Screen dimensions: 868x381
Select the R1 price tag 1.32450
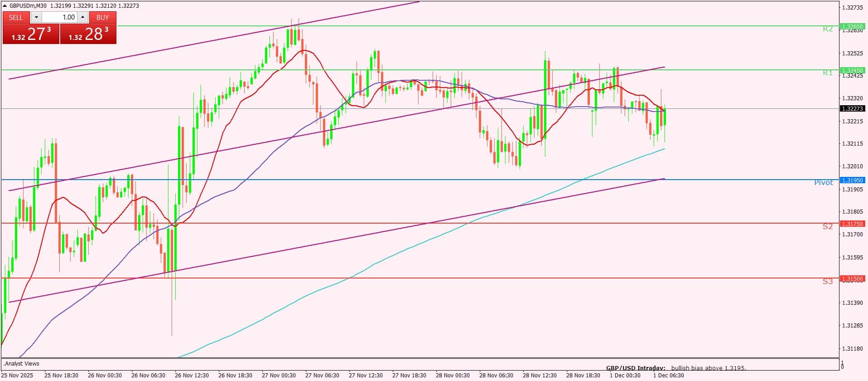[x=852, y=70]
